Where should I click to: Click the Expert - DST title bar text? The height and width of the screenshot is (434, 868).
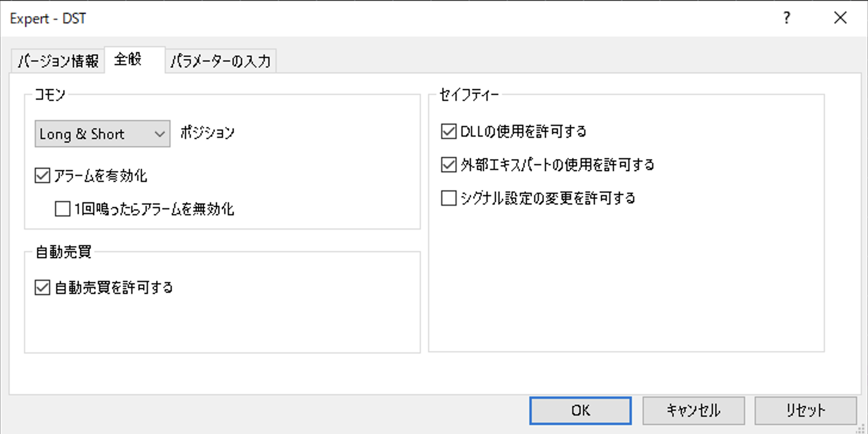pyautogui.click(x=48, y=18)
